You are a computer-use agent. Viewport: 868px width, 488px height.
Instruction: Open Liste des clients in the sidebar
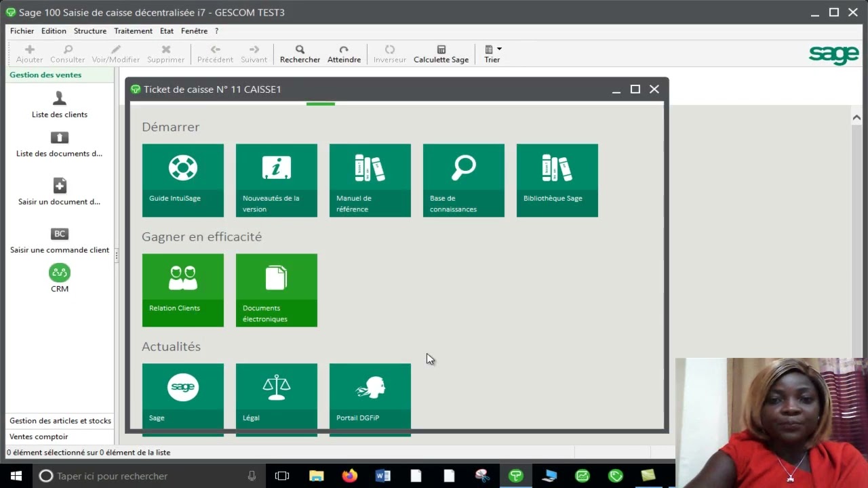point(60,105)
